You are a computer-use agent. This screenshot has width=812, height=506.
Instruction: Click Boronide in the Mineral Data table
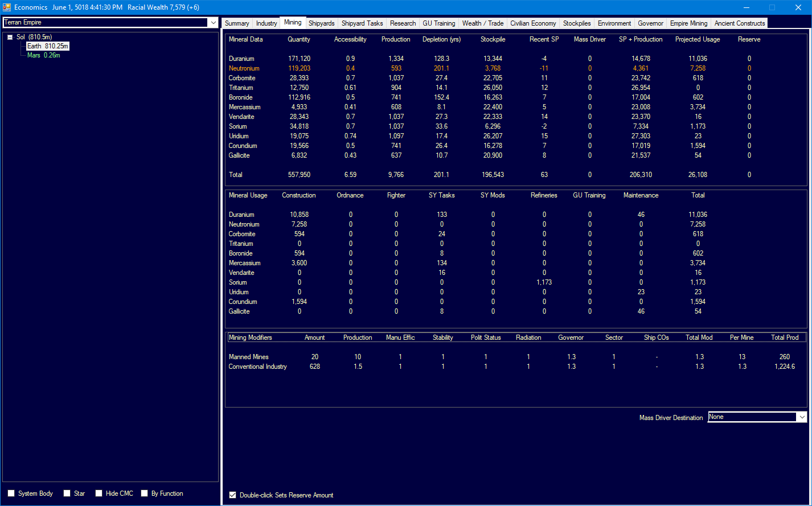coord(240,97)
